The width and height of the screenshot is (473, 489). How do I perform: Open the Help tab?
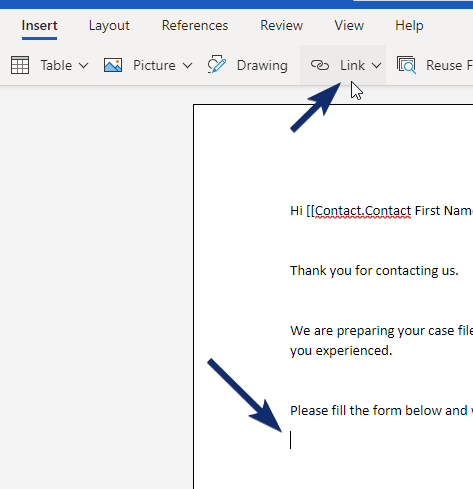coord(409,26)
